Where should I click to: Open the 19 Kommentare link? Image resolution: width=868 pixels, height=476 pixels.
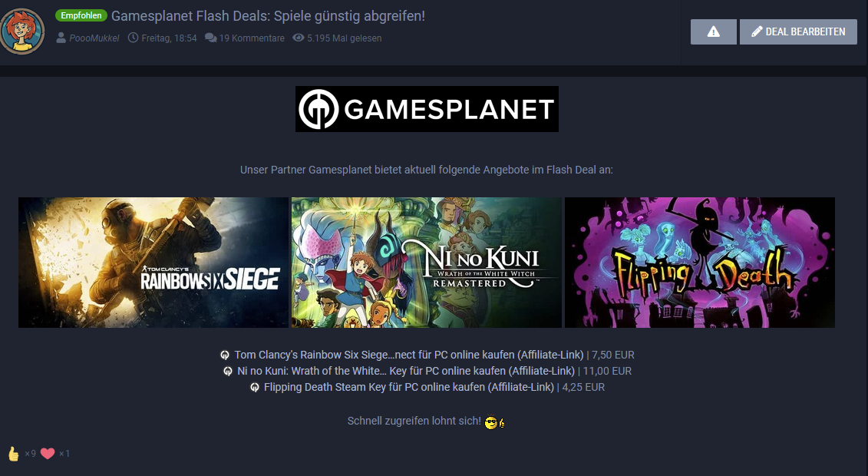(251, 38)
